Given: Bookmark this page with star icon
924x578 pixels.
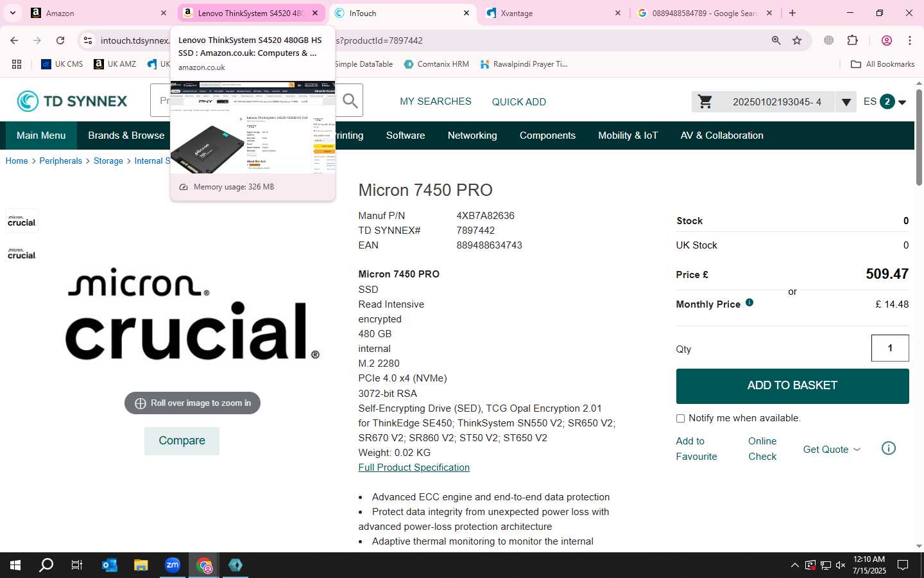Looking at the screenshot, I should click(x=797, y=40).
